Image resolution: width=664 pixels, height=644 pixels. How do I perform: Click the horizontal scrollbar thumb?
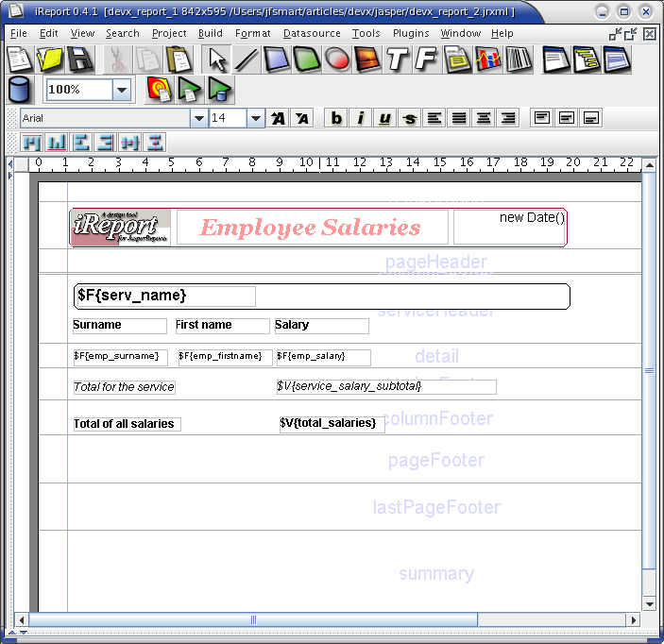click(x=253, y=619)
